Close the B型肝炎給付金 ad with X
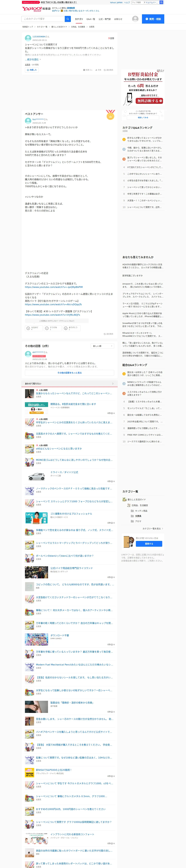The image size is (186, 868). (x=163, y=70)
